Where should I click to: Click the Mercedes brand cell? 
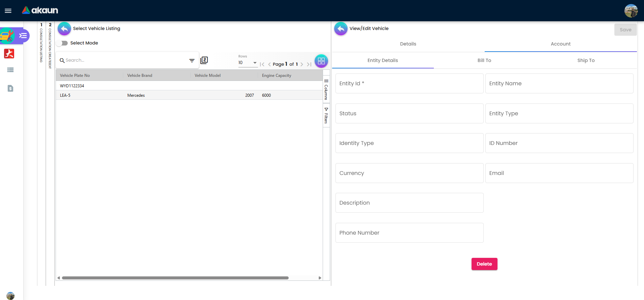[136, 95]
